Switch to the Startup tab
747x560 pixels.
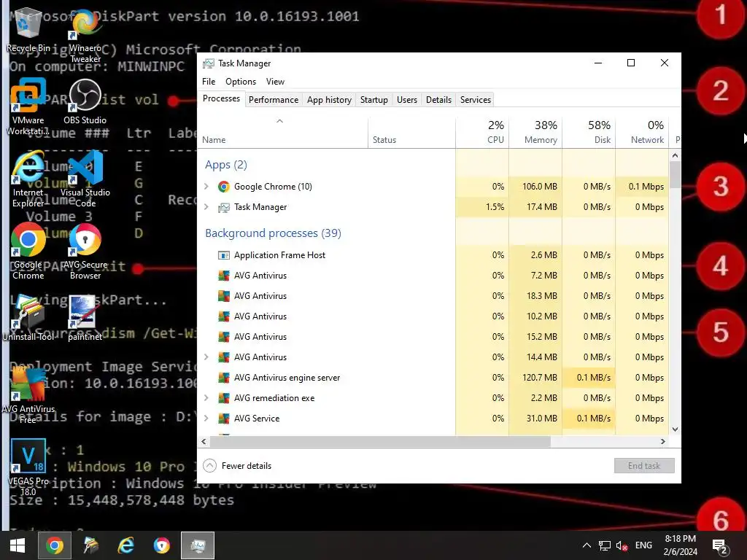[x=374, y=99]
